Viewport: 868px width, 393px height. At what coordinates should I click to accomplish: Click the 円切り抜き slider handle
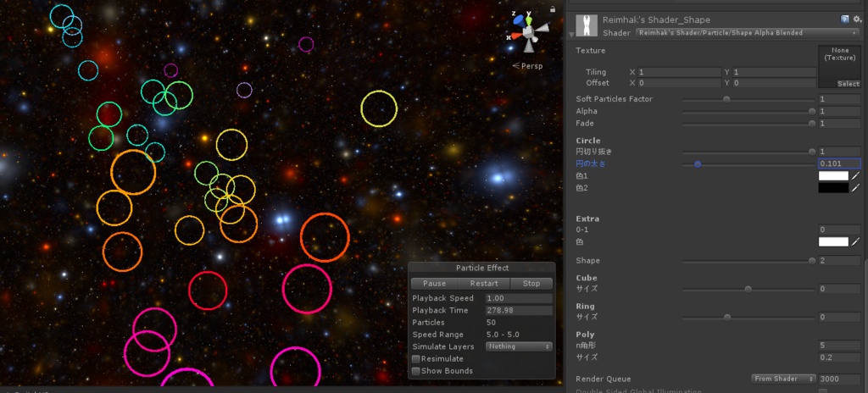811,152
